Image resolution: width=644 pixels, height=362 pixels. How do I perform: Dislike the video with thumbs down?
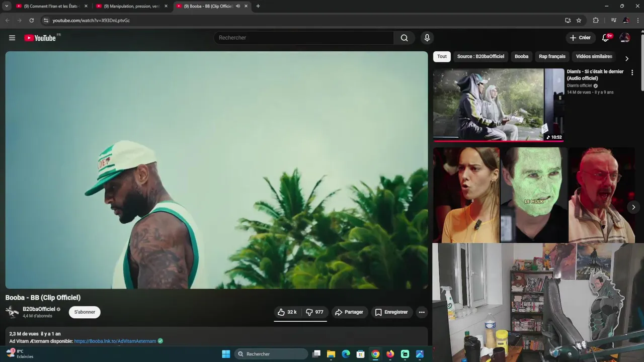[x=315, y=312]
